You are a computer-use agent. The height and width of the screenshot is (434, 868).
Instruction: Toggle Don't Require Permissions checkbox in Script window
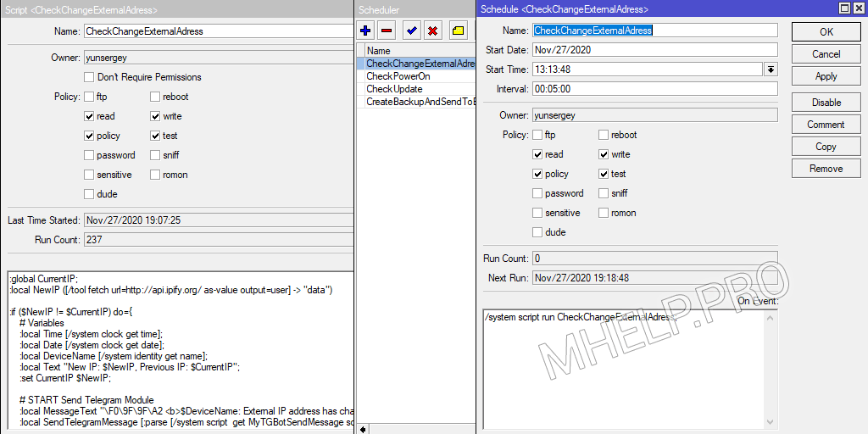coord(88,77)
